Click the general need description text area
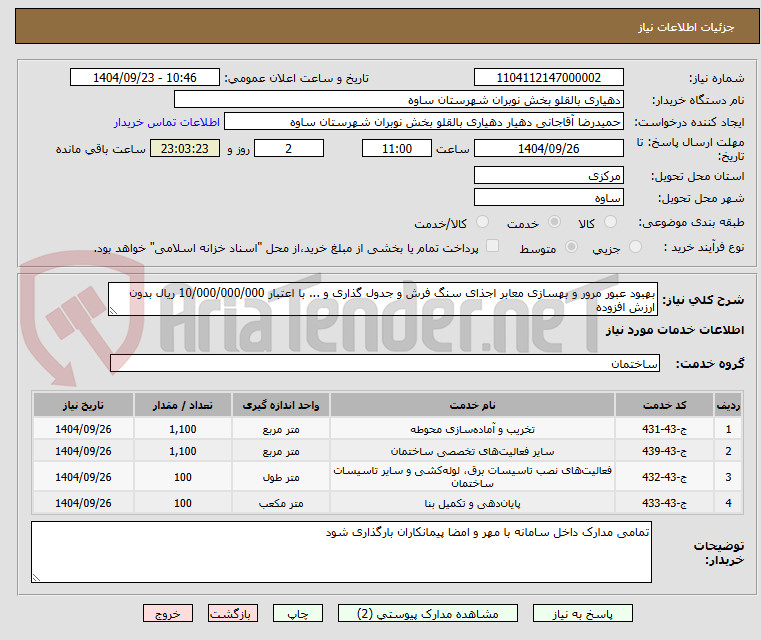Image resolution: width=761 pixels, height=640 pixels. click(383, 300)
